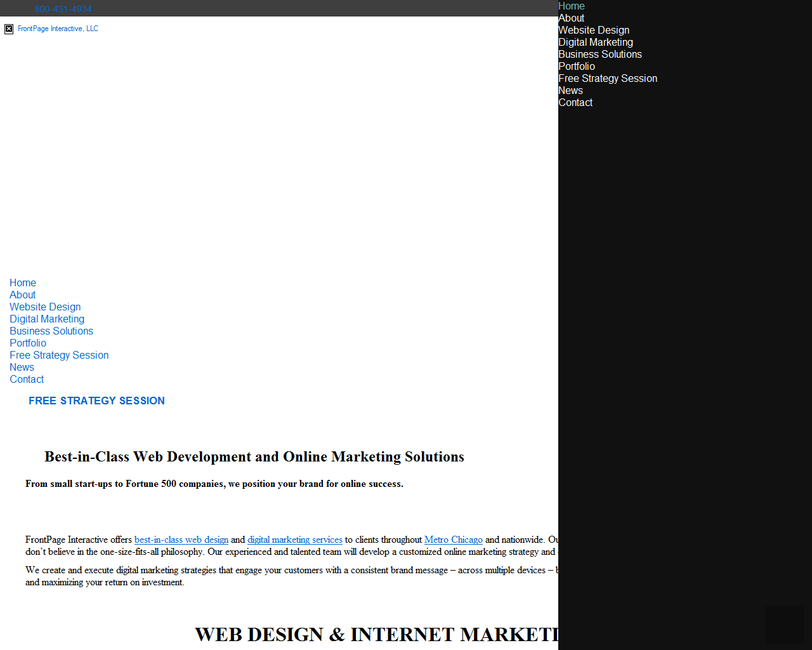
Task: Follow the best-in-class web design link
Action: pyautogui.click(x=181, y=540)
